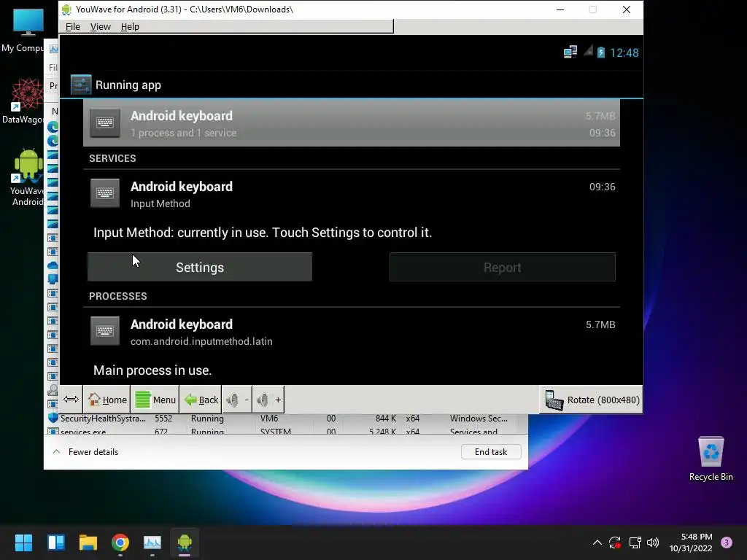Click the speaker volume tray icon
The image size is (747, 560).
(x=653, y=542)
